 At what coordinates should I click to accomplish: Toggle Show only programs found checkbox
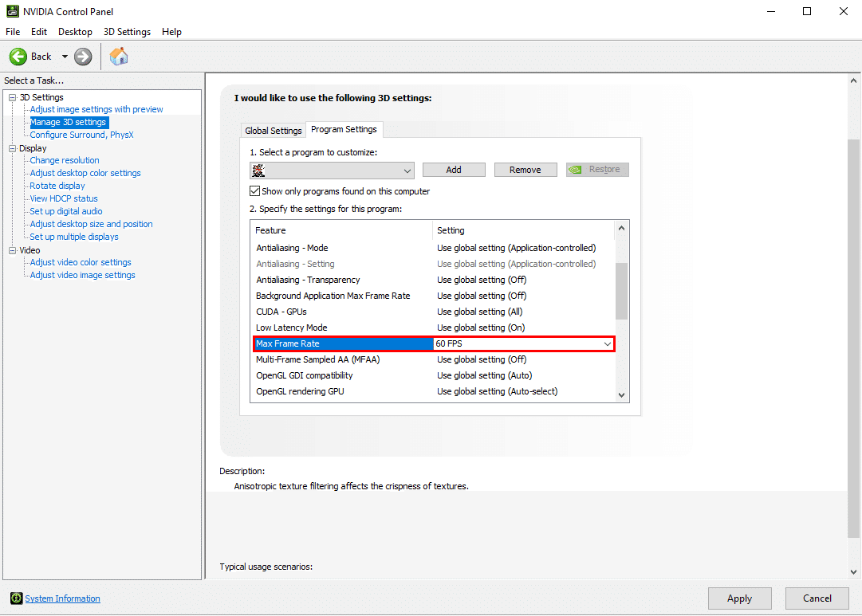pyautogui.click(x=254, y=191)
